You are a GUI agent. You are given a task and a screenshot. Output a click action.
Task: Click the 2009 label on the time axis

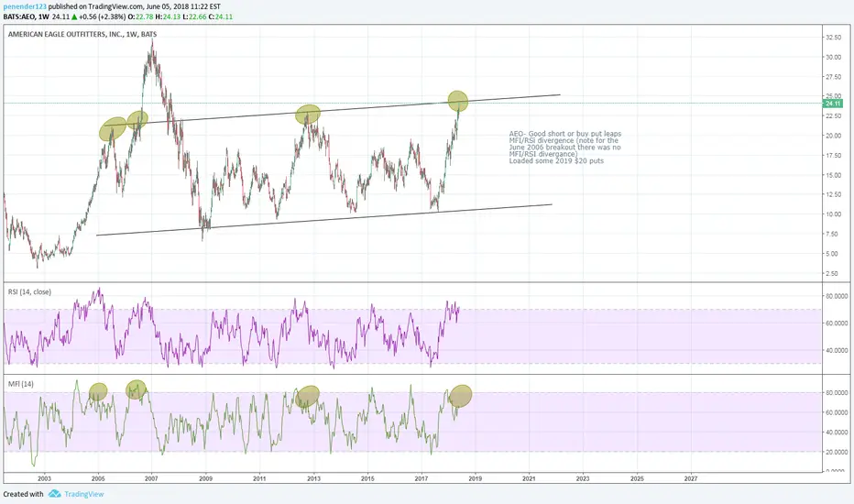[206, 478]
